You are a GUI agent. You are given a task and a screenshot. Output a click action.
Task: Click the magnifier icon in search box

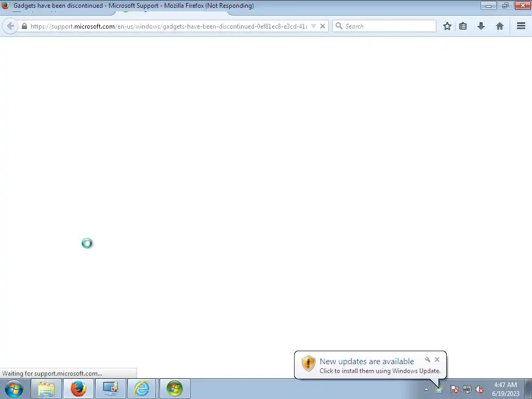pyautogui.click(x=339, y=26)
